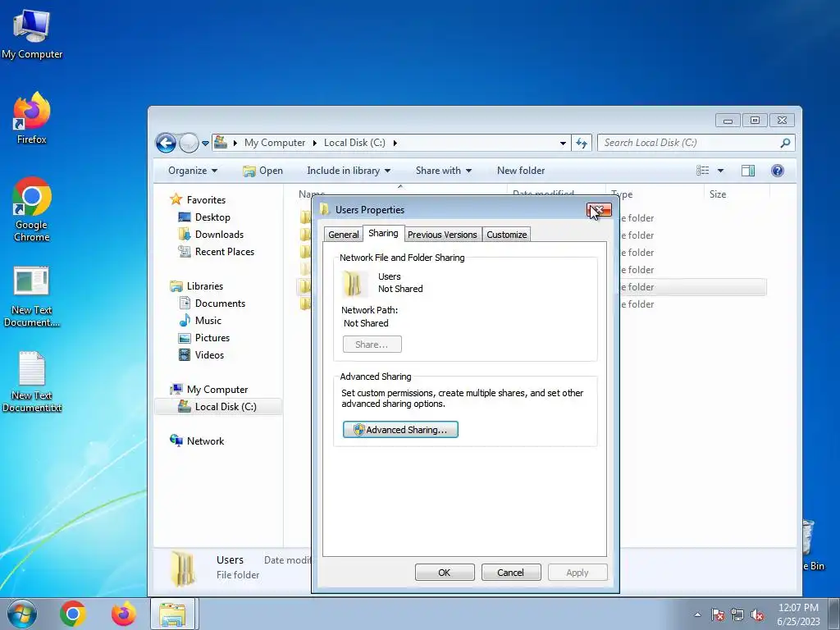840x630 pixels.
Task: Open the view options dropdown arrow
Action: pos(720,171)
